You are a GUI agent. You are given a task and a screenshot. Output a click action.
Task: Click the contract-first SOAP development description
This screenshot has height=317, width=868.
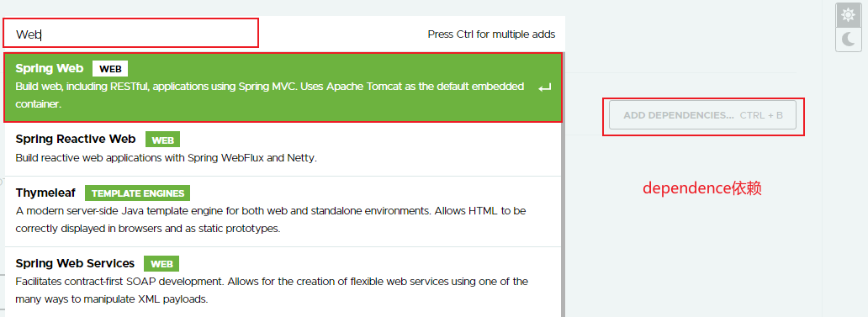tap(271, 290)
